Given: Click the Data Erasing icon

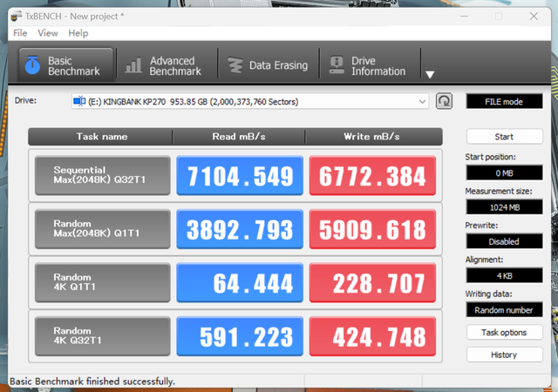Looking at the screenshot, I should click(235, 65).
